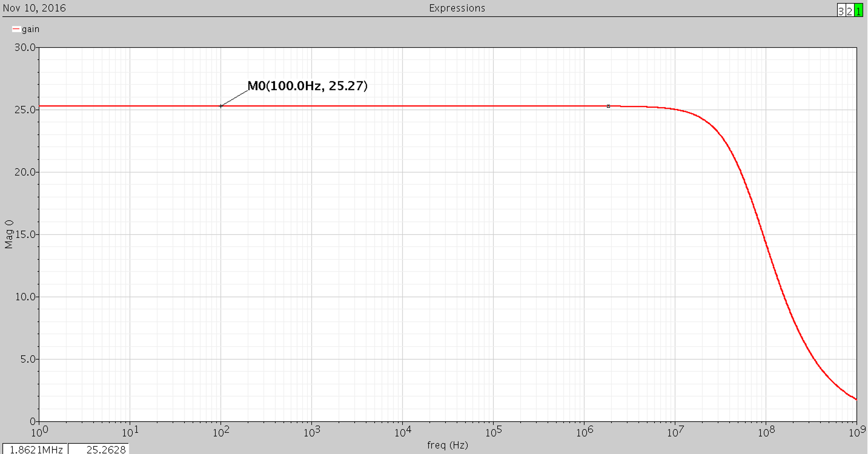The height and width of the screenshot is (454, 868).
Task: Select the freq (Hz) x-axis label
Action: [447, 445]
